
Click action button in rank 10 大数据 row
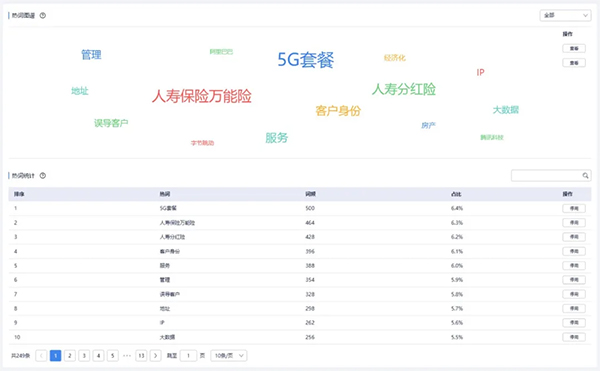click(574, 337)
